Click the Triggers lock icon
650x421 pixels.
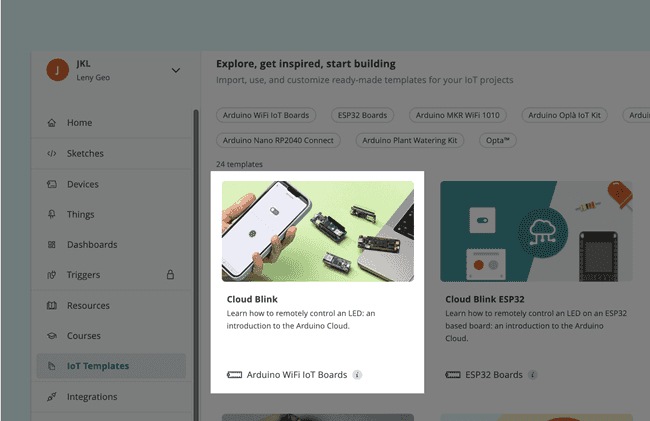[170, 275]
